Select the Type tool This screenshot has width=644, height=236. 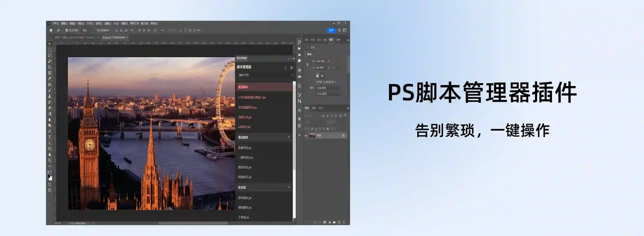point(50,137)
